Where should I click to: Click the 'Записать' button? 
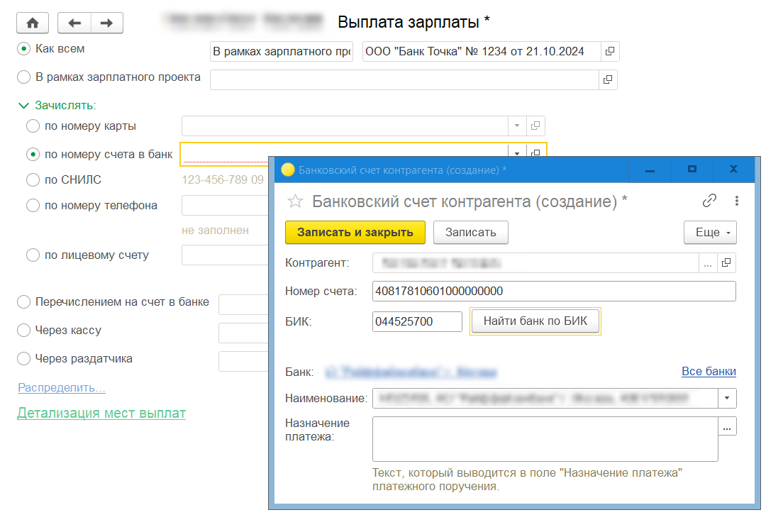pyautogui.click(x=470, y=233)
